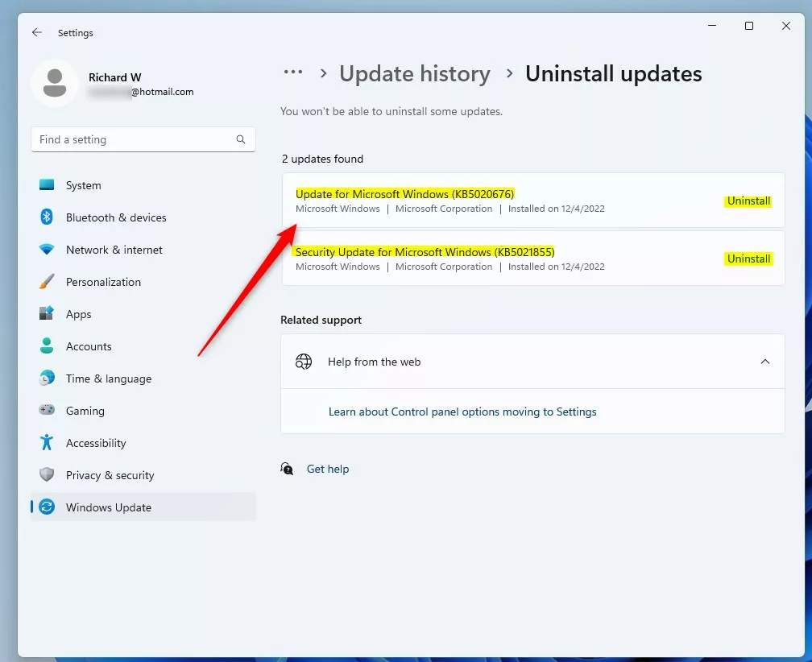Select Windows Update in the sidebar

(143, 507)
